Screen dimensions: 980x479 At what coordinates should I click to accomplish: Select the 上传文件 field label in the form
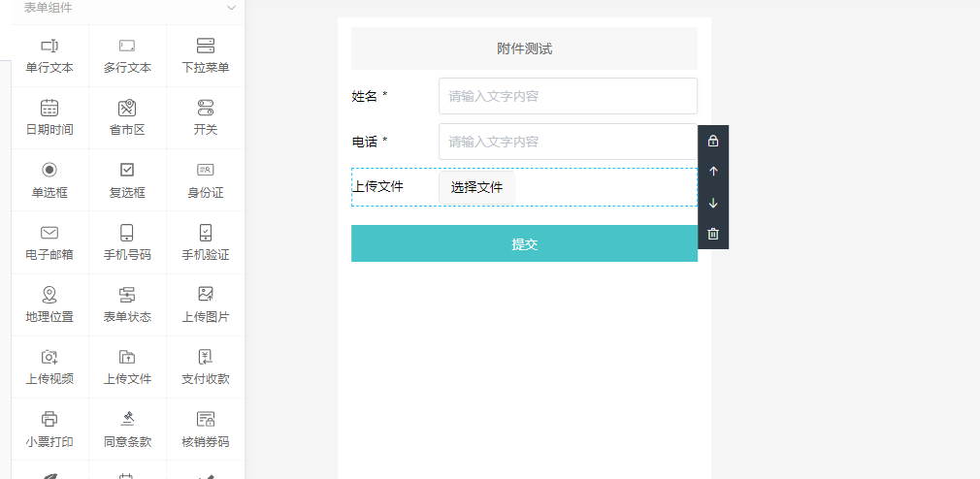tap(378, 187)
